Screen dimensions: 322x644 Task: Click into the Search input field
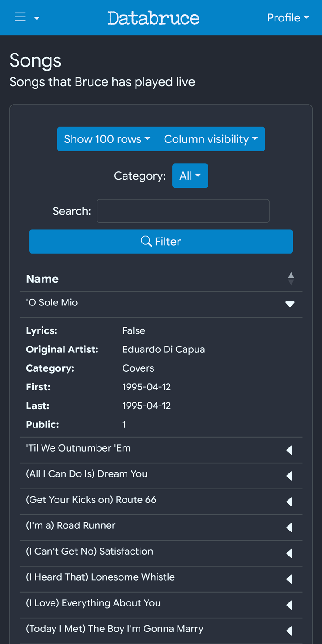point(183,211)
